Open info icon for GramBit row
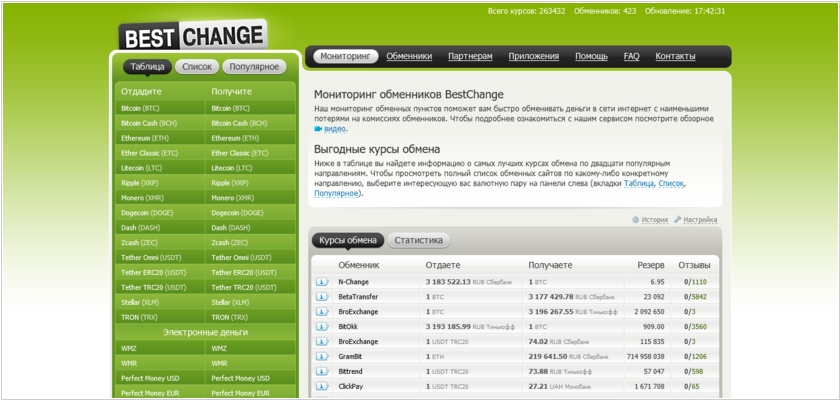Viewport: 840px width, 400px height. coord(321,357)
